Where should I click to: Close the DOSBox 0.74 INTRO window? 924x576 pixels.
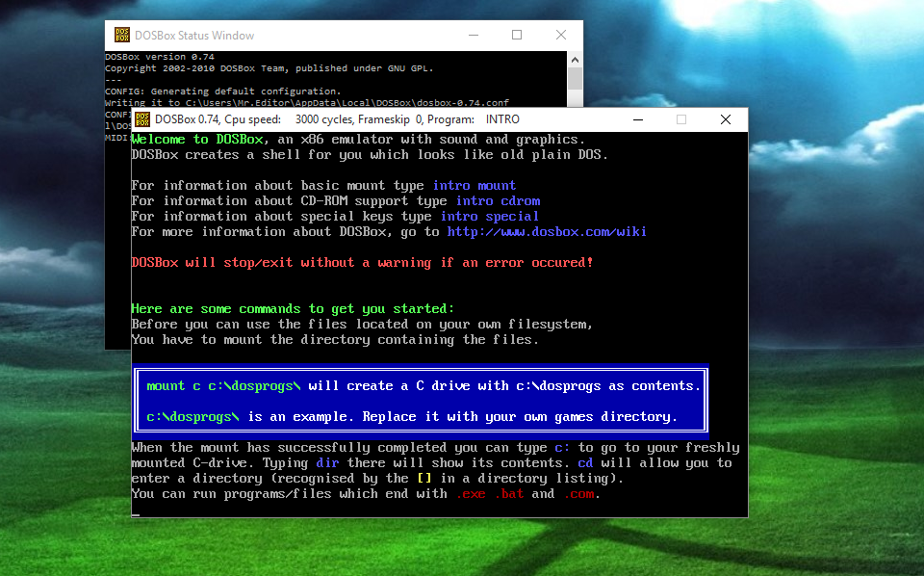click(726, 119)
